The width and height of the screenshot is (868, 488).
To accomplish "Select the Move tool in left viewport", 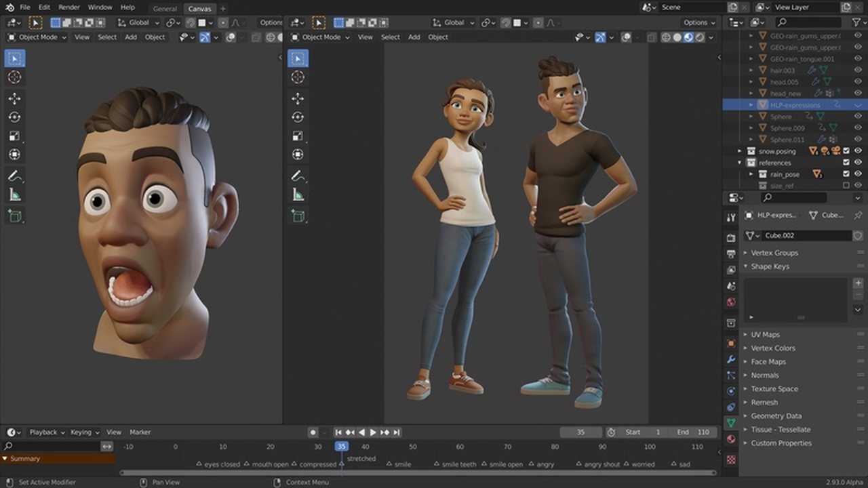I will [14, 98].
